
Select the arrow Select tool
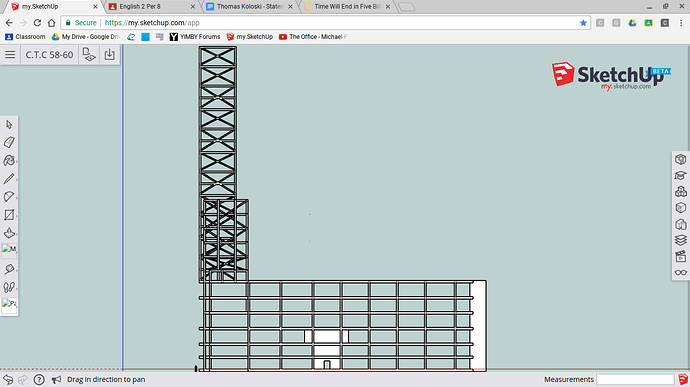9,125
